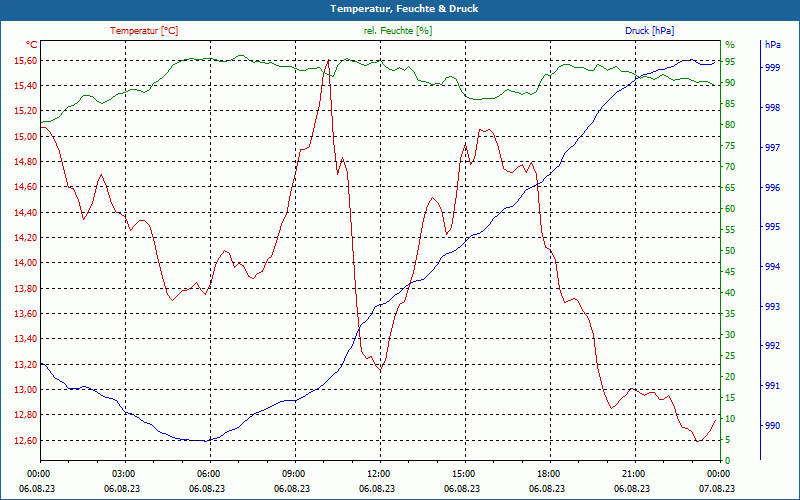Click temperature axis value 12,60
800x500 pixels.
click(26, 440)
